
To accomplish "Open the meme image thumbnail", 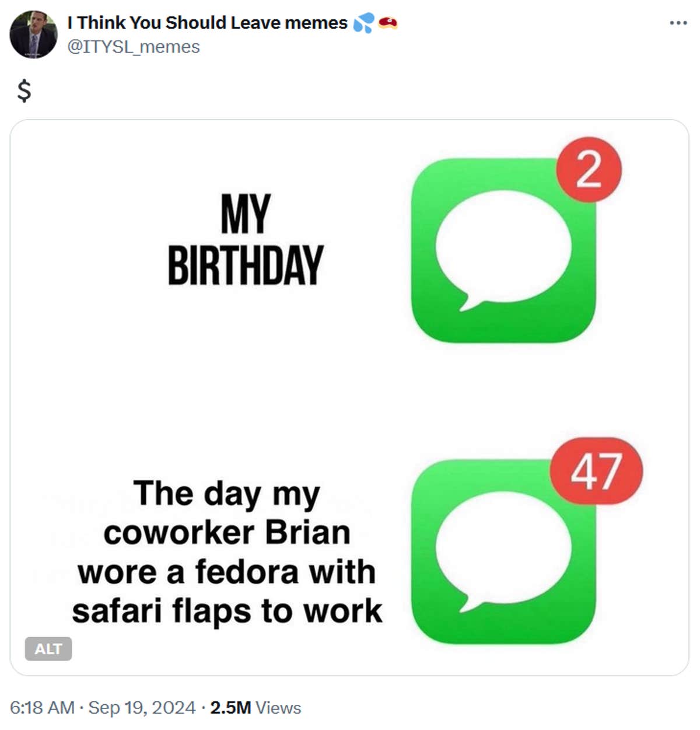I will [x=350, y=391].
